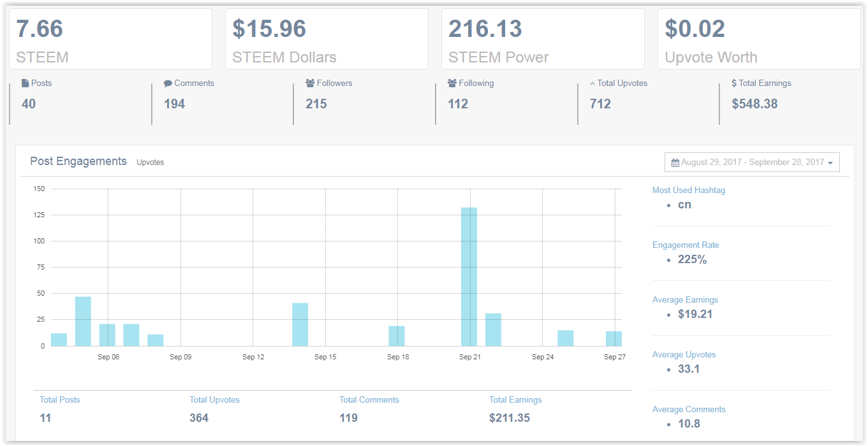Select the chart bar for Sep 05
Viewport: 868px width, 446px height.
tap(83, 321)
